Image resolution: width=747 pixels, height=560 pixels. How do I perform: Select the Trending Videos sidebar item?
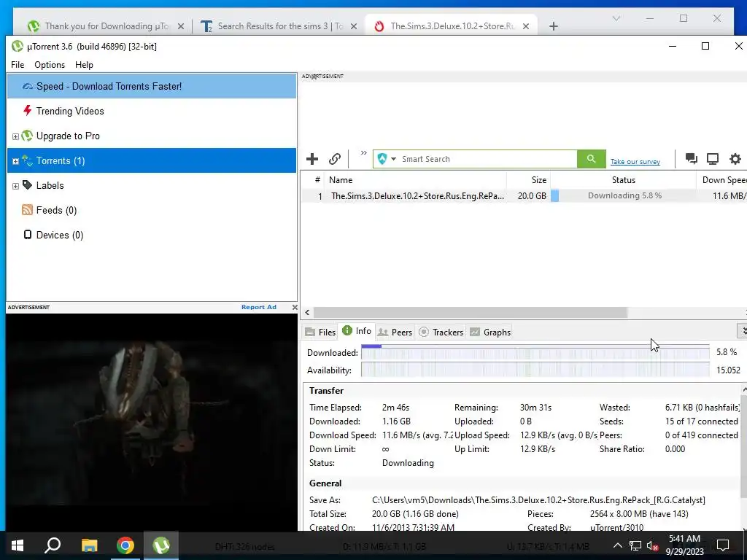(x=152, y=111)
